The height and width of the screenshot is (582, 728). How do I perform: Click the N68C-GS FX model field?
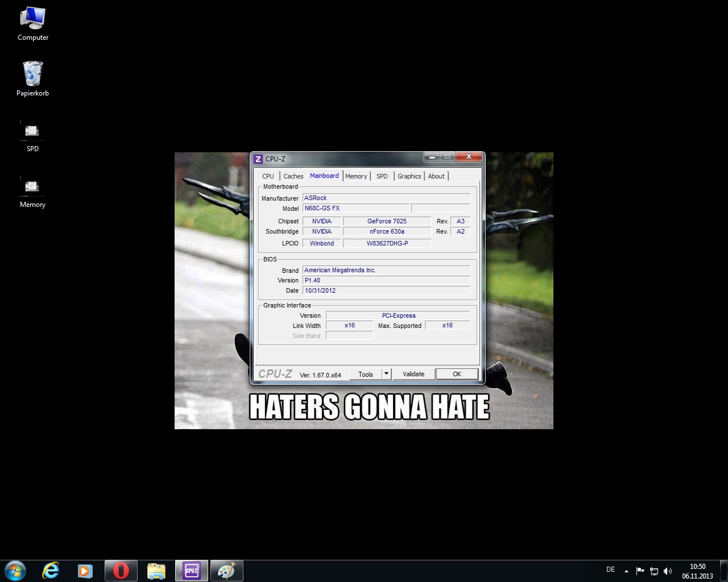pos(356,208)
